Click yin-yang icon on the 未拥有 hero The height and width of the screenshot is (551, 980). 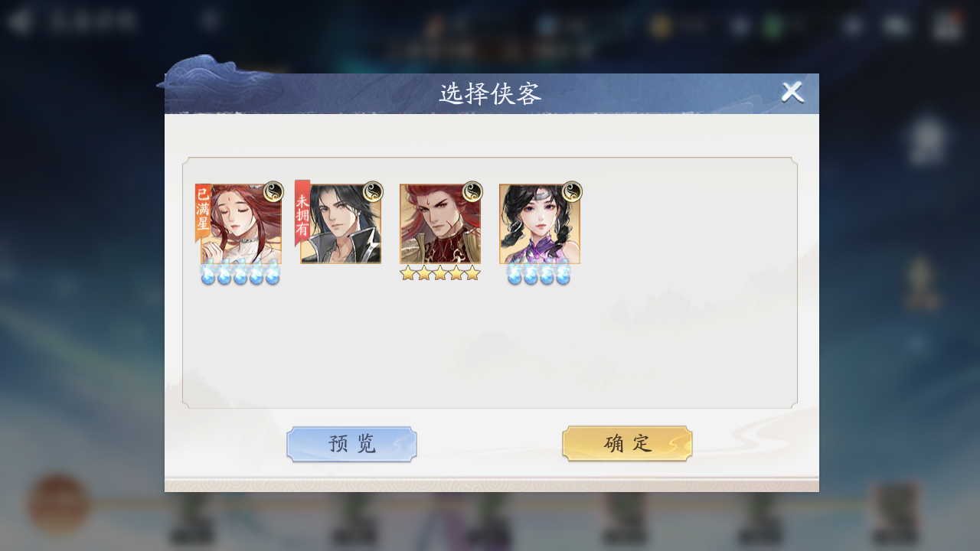click(373, 191)
